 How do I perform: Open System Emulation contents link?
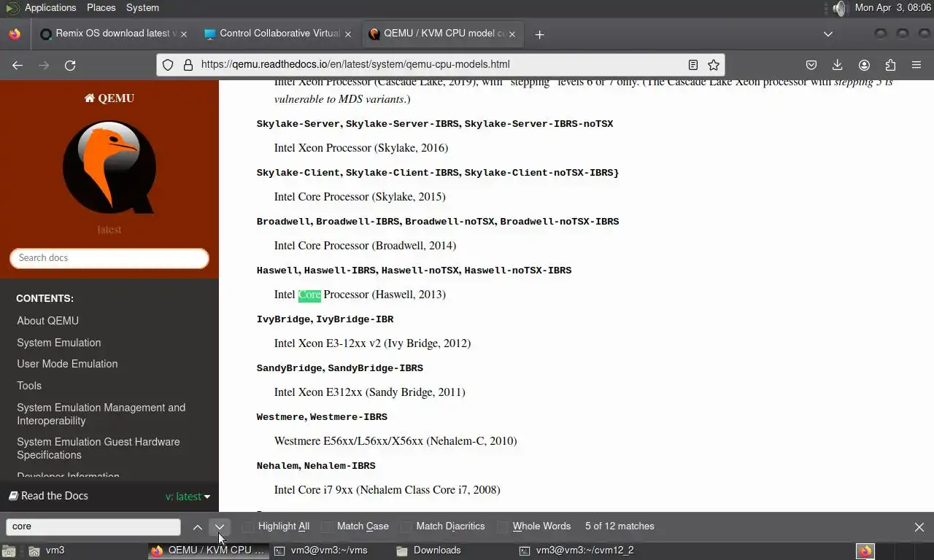point(59,343)
